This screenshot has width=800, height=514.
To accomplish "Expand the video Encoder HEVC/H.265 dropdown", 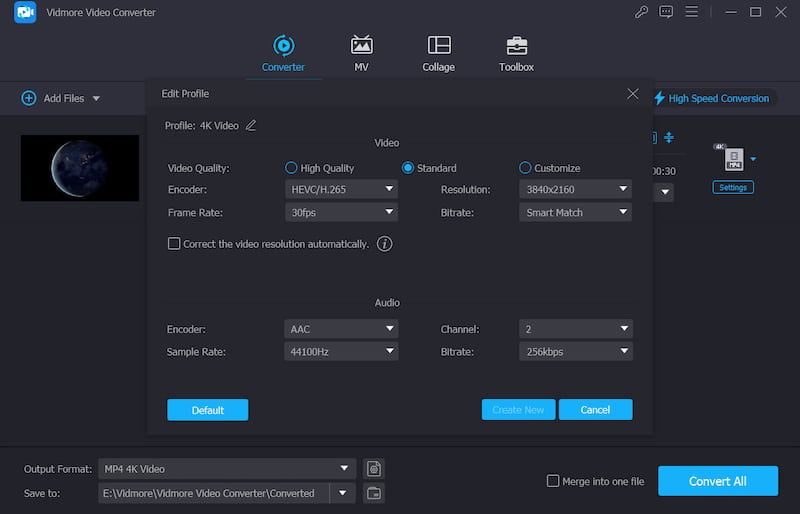I will coord(341,188).
